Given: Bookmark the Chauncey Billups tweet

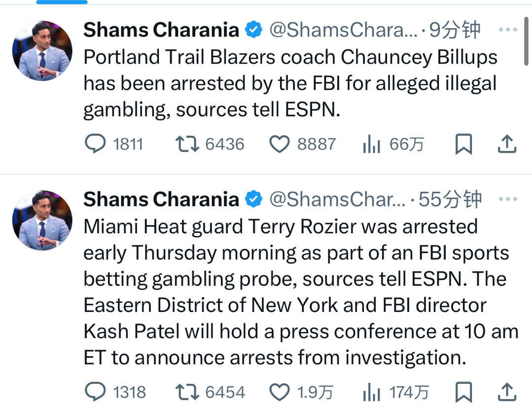Looking at the screenshot, I should coord(463,144).
